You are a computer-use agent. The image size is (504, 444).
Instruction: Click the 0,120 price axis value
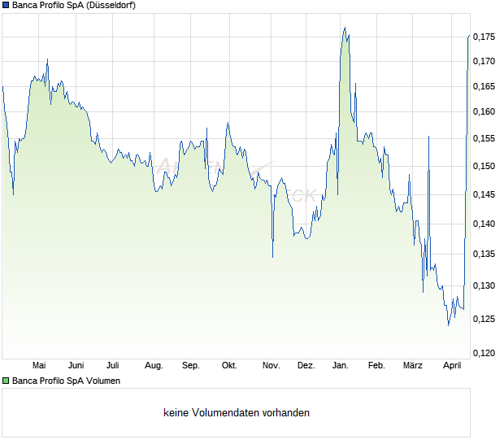[x=484, y=353]
